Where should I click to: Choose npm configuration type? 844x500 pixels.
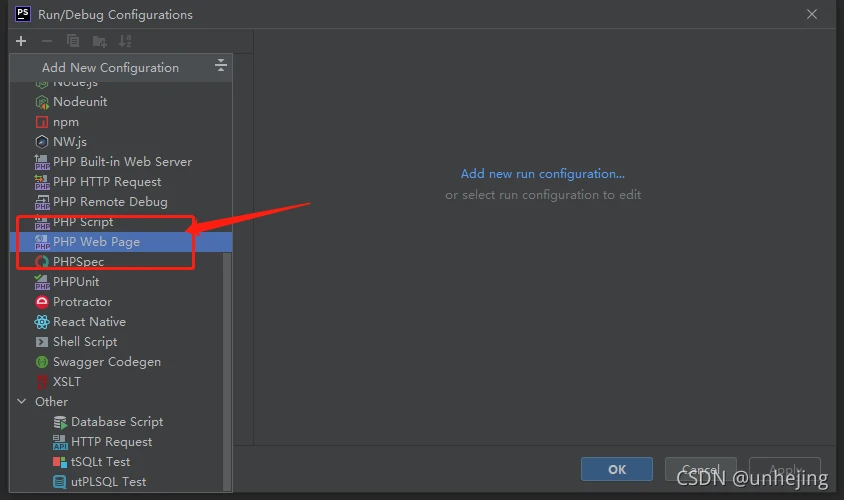[66, 122]
